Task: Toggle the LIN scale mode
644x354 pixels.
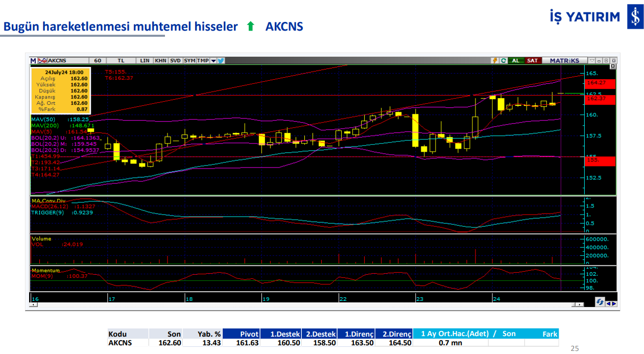Action: 145,60
